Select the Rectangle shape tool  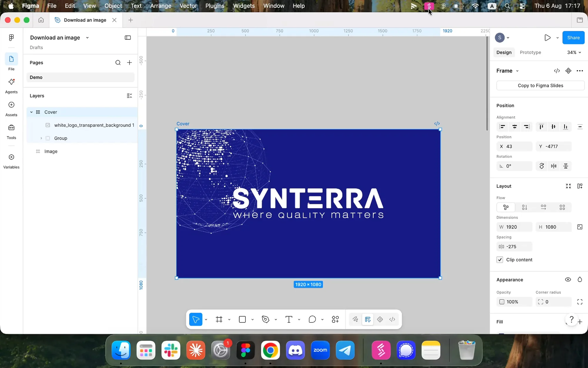point(242,319)
